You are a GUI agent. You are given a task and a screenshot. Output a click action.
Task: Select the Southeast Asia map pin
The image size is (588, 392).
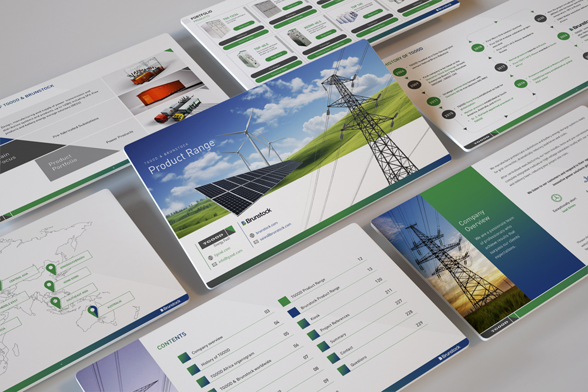pos(55,302)
